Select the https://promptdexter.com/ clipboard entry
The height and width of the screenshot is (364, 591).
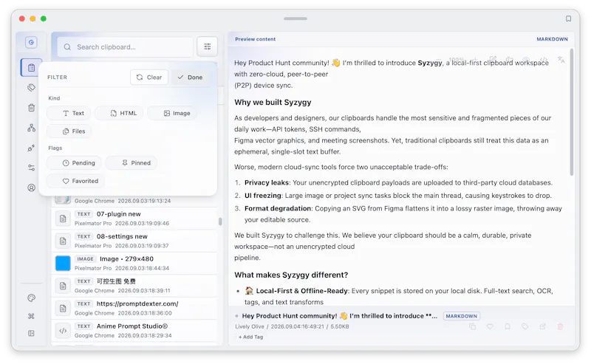click(x=135, y=308)
